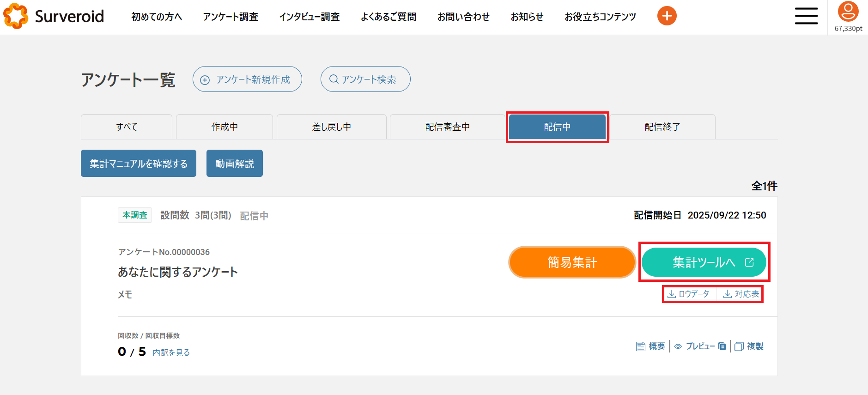Open 集計ツールへ aggregation tool
Screen dimensions: 868x395
pyautogui.click(x=704, y=262)
